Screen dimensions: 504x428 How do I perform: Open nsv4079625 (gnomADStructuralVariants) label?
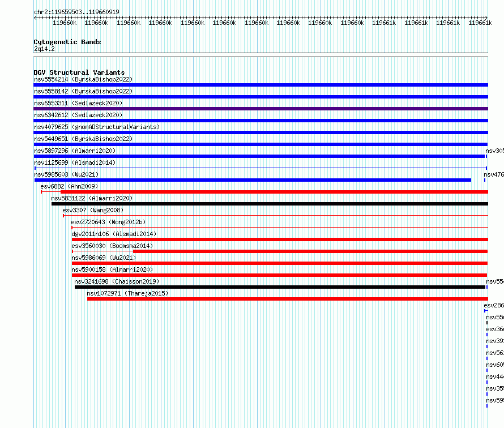97,127
